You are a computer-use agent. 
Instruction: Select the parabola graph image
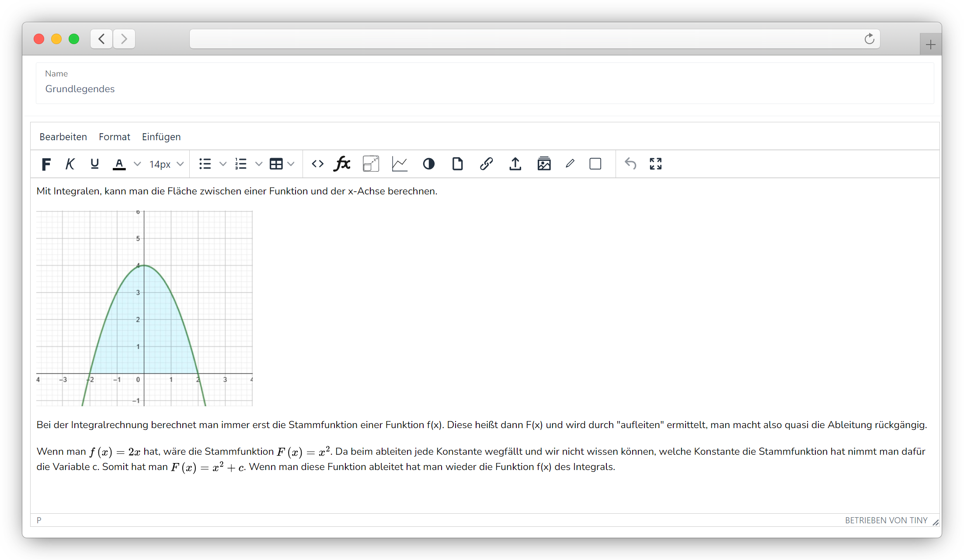(x=144, y=308)
